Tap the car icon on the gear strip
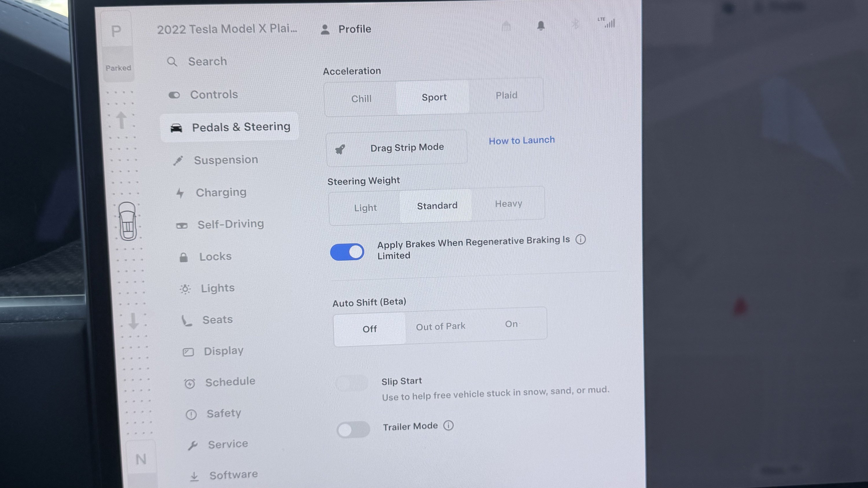 (x=128, y=221)
